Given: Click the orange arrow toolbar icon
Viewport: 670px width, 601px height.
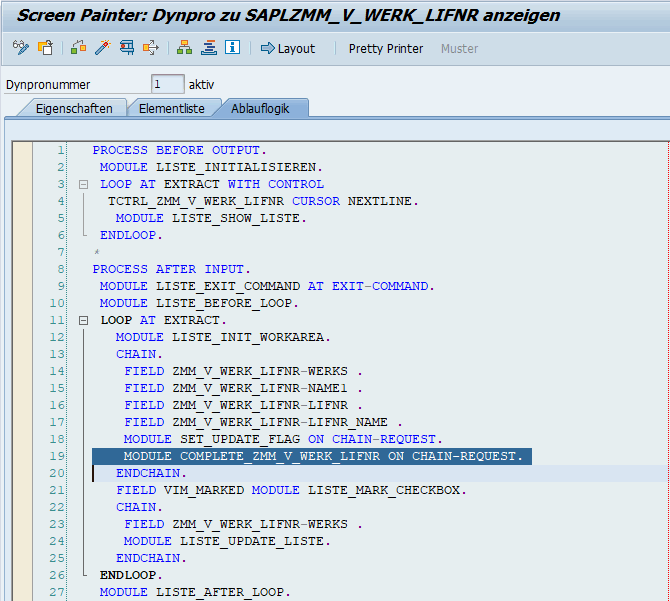Looking at the screenshot, I should click(151, 47).
